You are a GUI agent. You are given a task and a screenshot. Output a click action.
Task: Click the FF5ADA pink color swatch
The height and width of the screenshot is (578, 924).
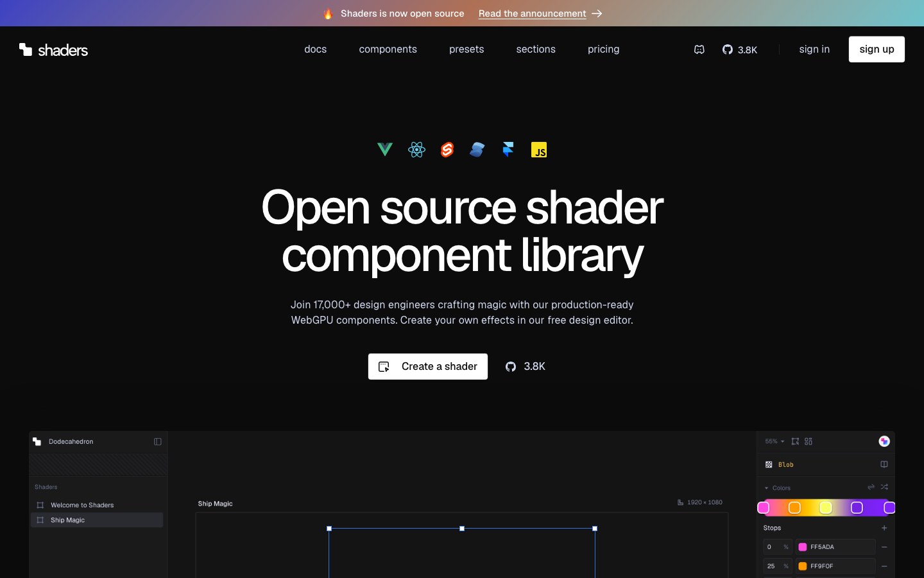click(x=803, y=547)
